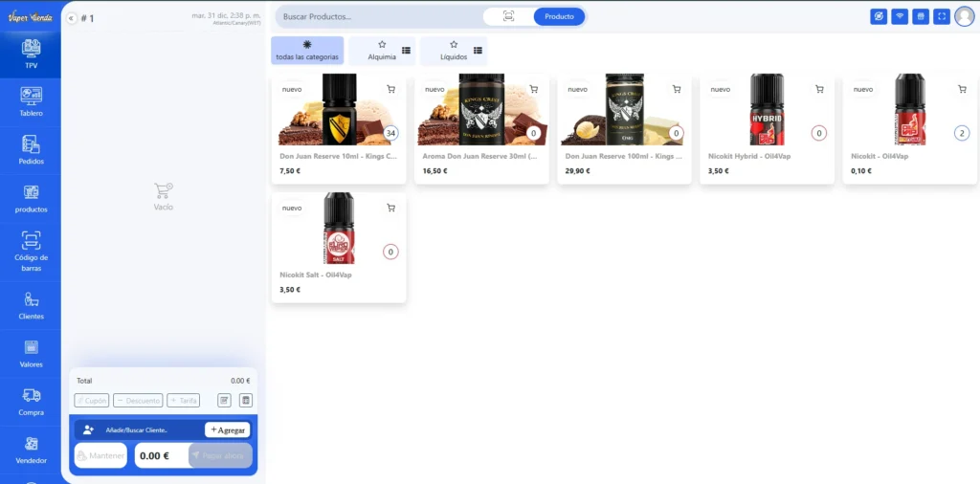Image resolution: width=980 pixels, height=484 pixels.
Task: Select the Alquimia category tab
Action: (x=382, y=51)
